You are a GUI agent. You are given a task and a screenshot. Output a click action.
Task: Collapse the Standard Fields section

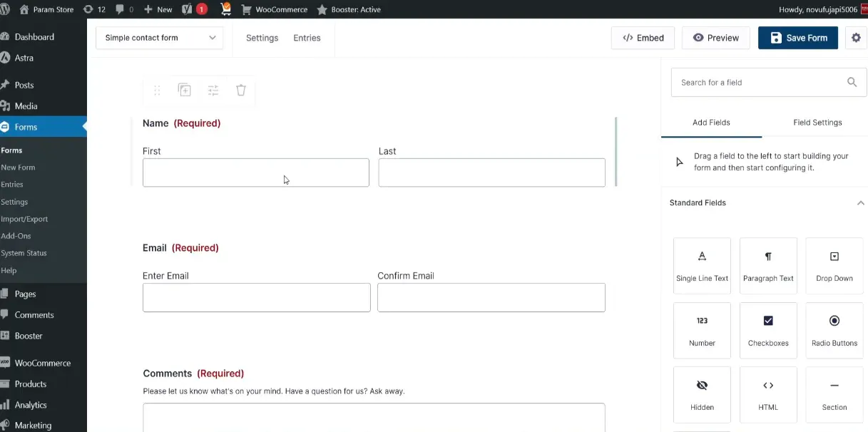(860, 203)
